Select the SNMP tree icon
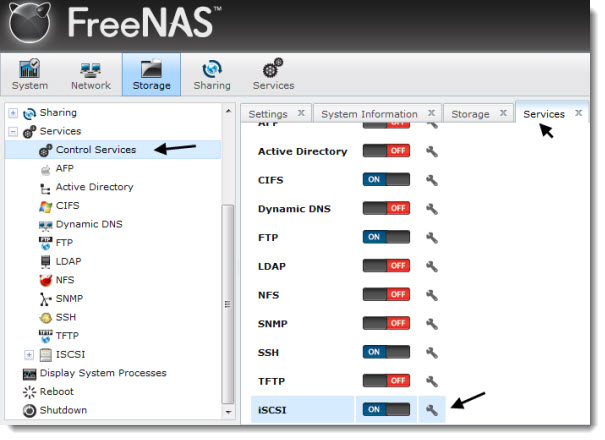Image resolution: width=605 pixels, height=440 pixels. pos(46,299)
